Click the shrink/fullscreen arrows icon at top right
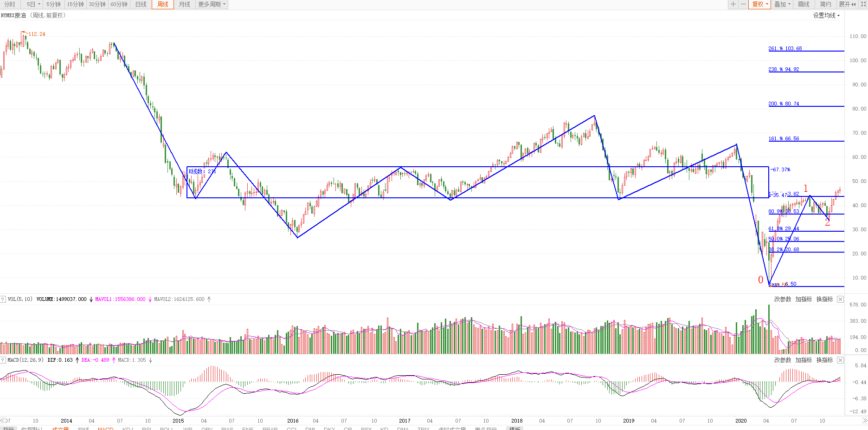868x430 pixels. point(863,4)
